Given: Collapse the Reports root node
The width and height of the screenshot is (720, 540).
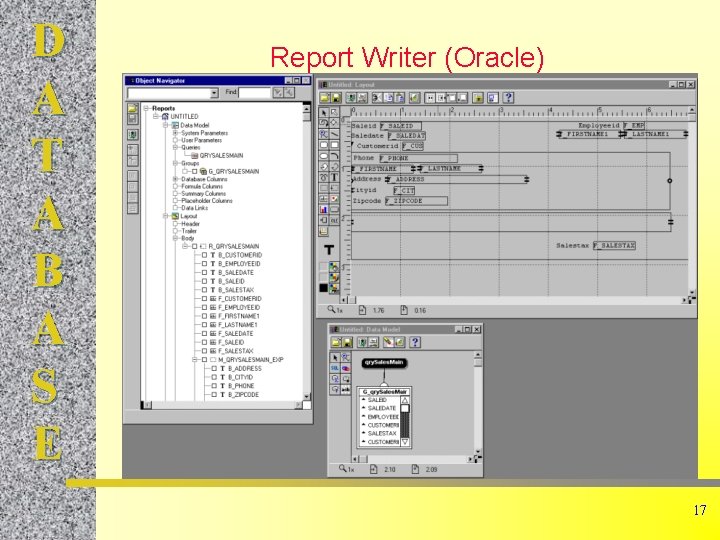Looking at the screenshot, I should pos(146,108).
